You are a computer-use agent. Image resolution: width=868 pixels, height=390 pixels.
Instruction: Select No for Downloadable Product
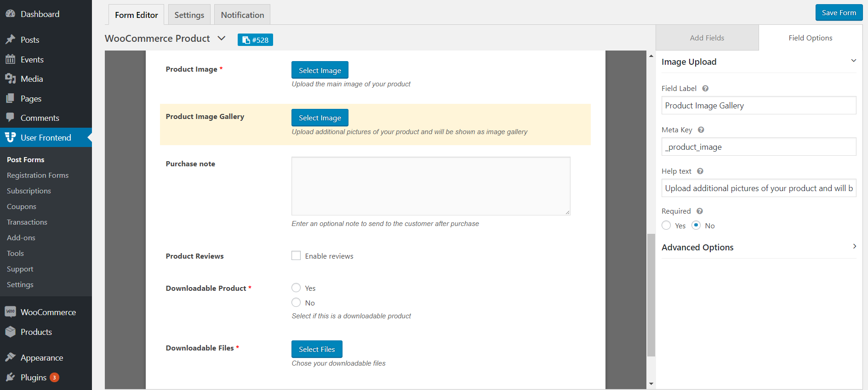(x=296, y=302)
